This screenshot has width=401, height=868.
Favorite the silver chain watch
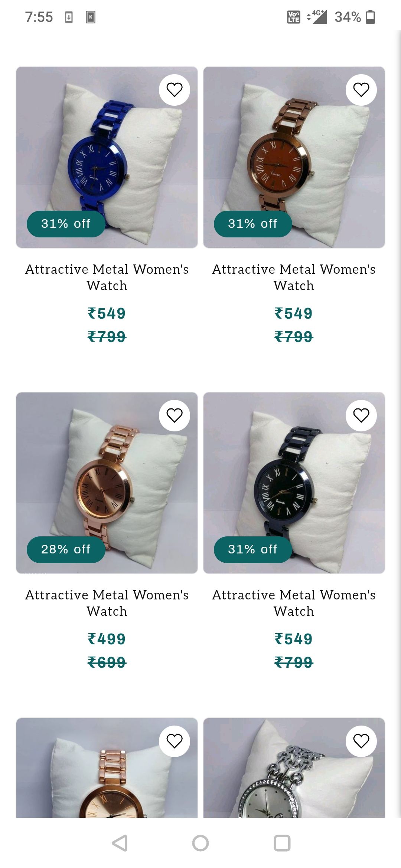point(361,741)
